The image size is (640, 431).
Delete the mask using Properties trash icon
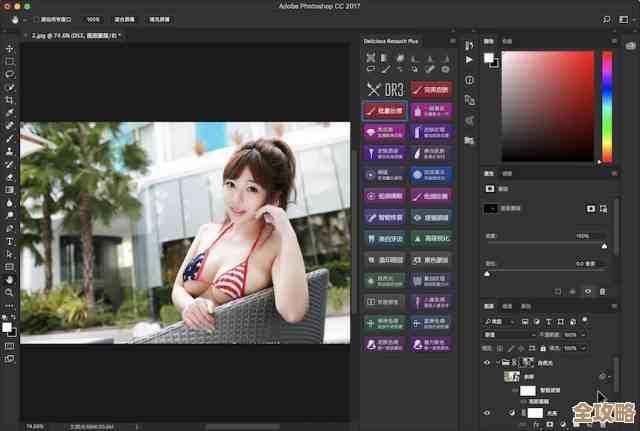603,291
